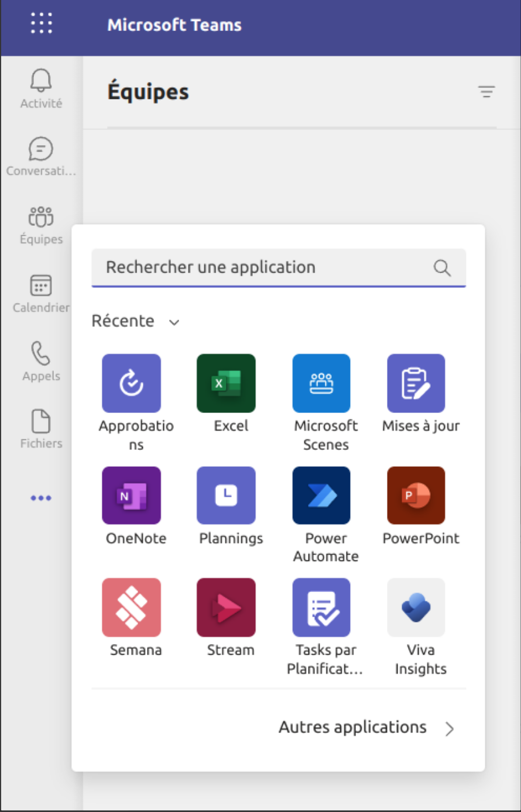Open the Viva Insights app
The width and height of the screenshot is (521, 812).
416,607
